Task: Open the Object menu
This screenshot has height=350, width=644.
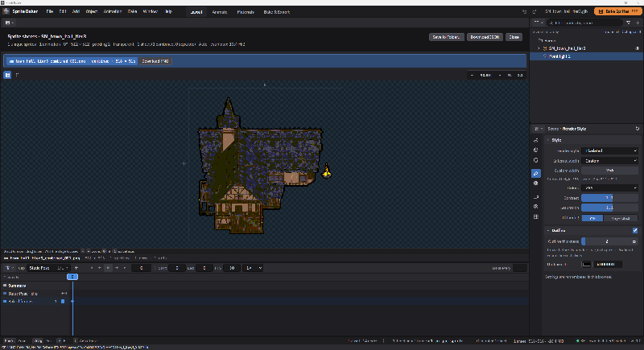Action: 91,11
